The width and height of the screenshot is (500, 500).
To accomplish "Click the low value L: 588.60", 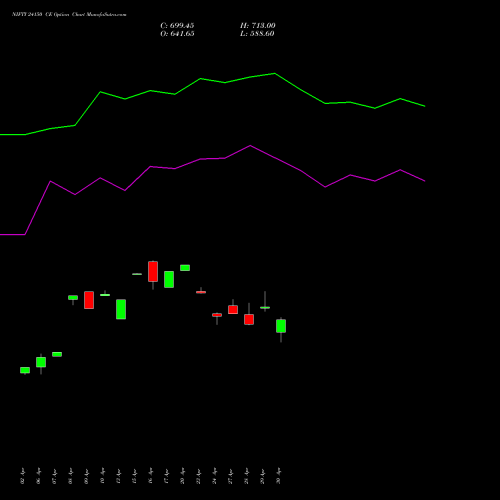I will point(257,34).
